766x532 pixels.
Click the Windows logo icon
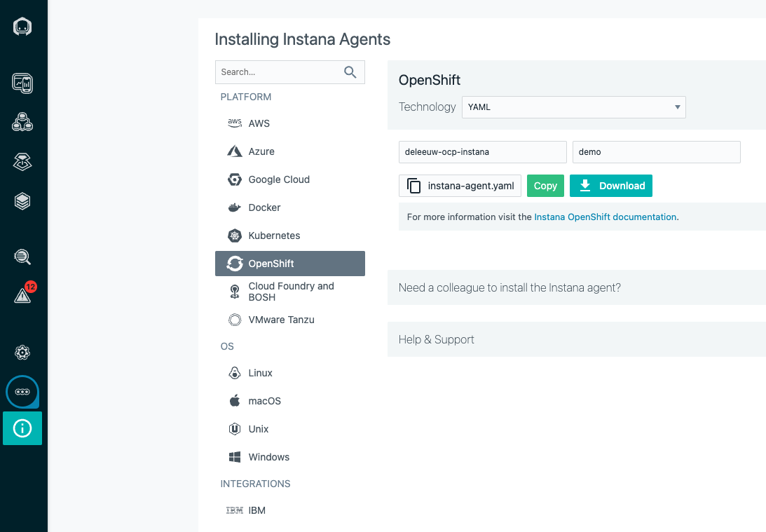click(235, 457)
